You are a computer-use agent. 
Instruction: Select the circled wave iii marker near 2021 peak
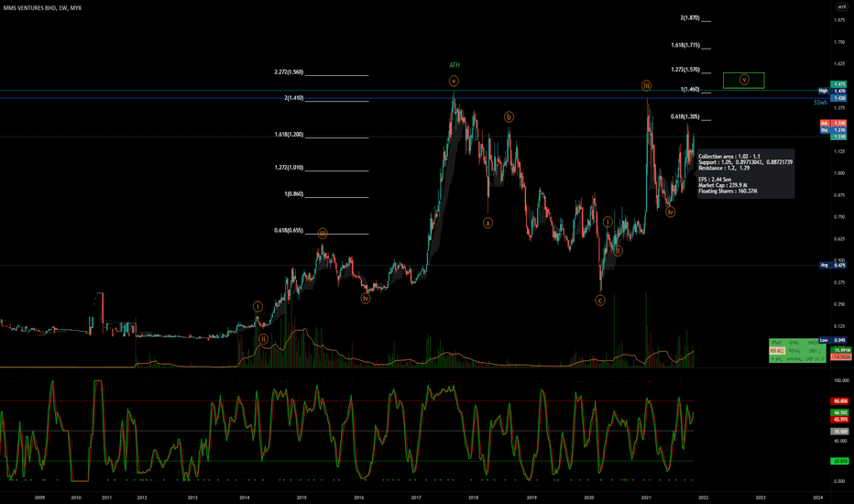pos(646,85)
